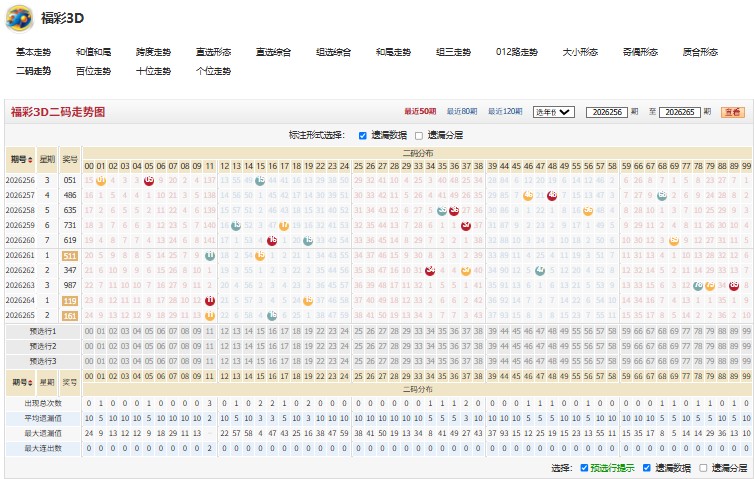Image resolution: width=754 pixels, height=479 pixels.
Task: Click the 出现总次数 row label
Action: (x=43, y=403)
